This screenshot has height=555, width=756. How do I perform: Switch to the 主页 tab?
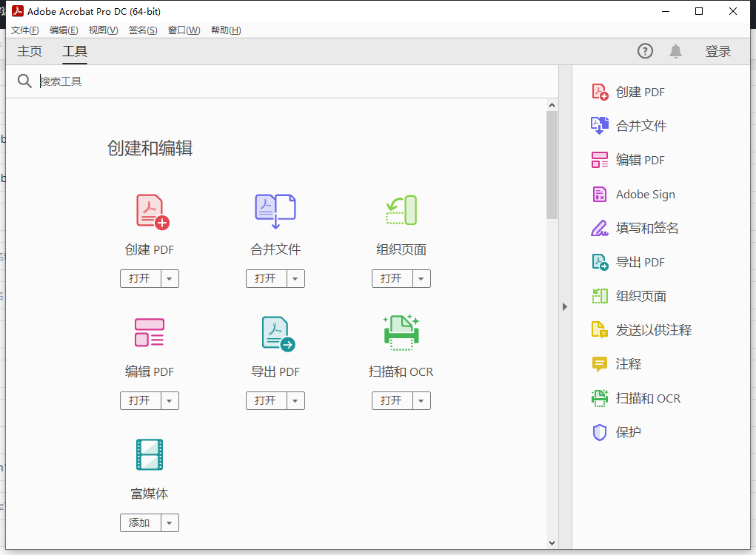tap(30, 51)
